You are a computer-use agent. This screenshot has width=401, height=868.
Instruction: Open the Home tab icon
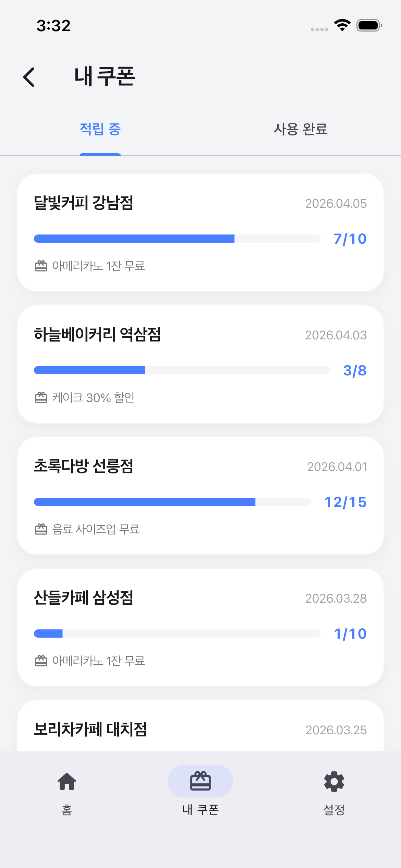[67, 782]
